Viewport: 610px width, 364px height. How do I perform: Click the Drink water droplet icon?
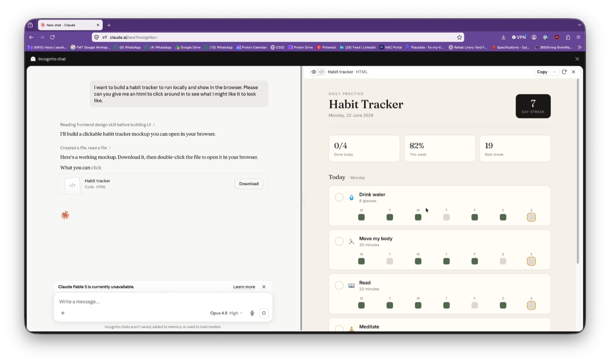coord(352,197)
